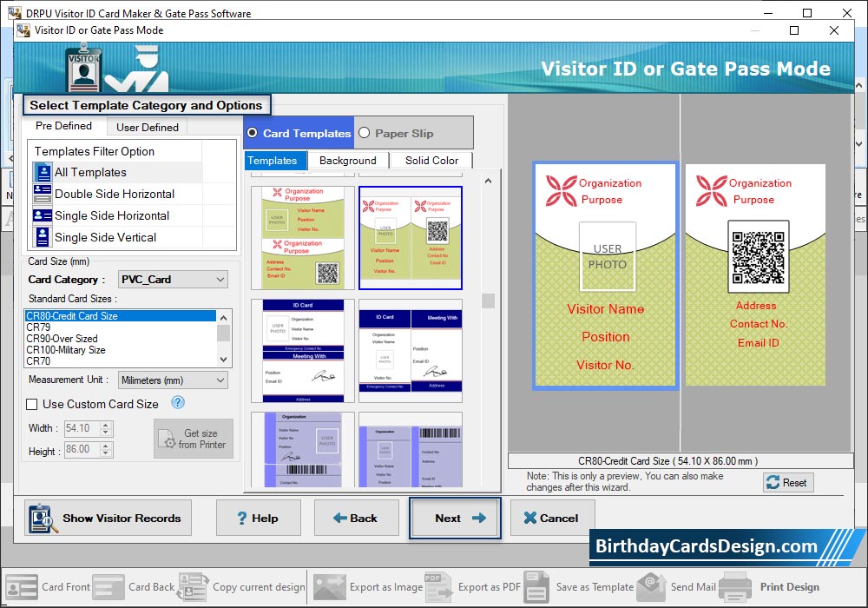
Task: Open the Card Category PVC_Card dropdown
Action: click(172, 280)
